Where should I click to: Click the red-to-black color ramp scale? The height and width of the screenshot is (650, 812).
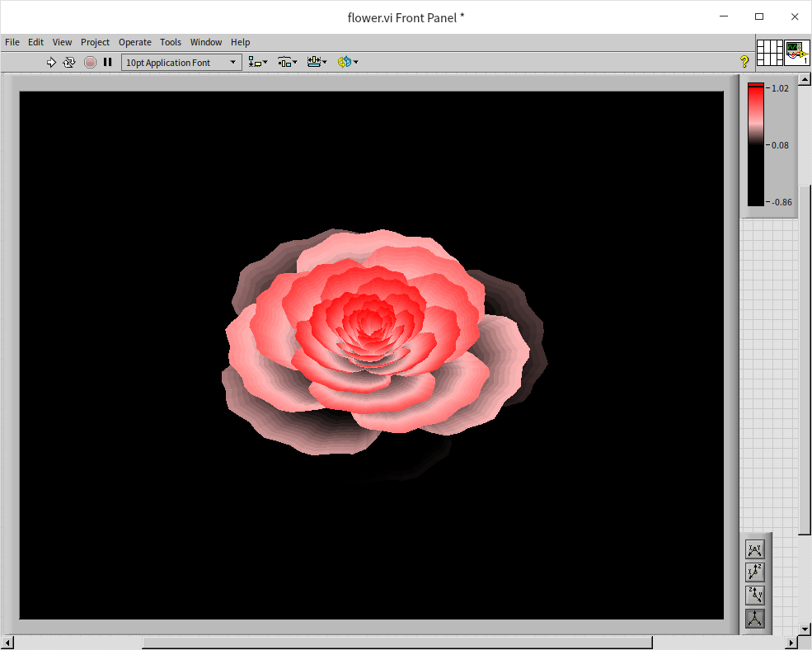coord(755,145)
